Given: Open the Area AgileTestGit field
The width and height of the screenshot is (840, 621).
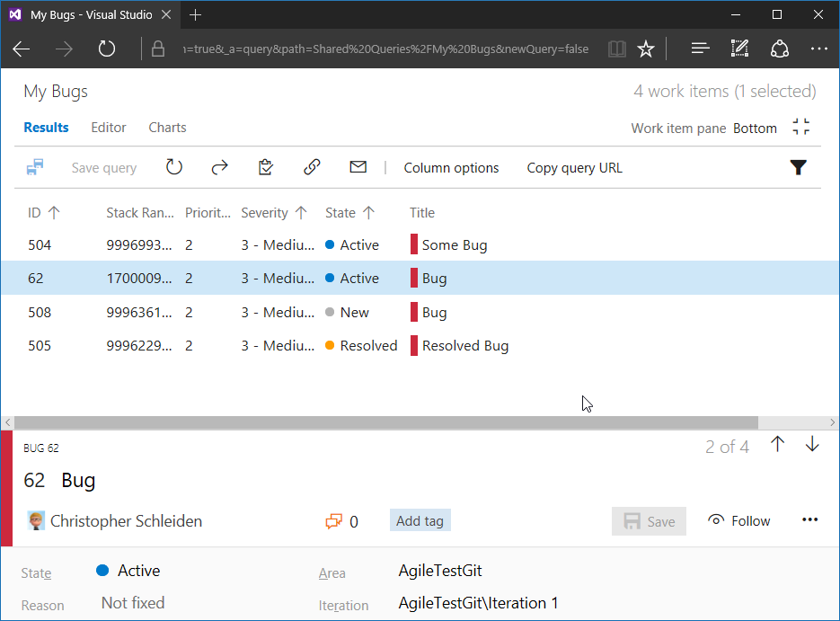Looking at the screenshot, I should pyautogui.click(x=440, y=571).
